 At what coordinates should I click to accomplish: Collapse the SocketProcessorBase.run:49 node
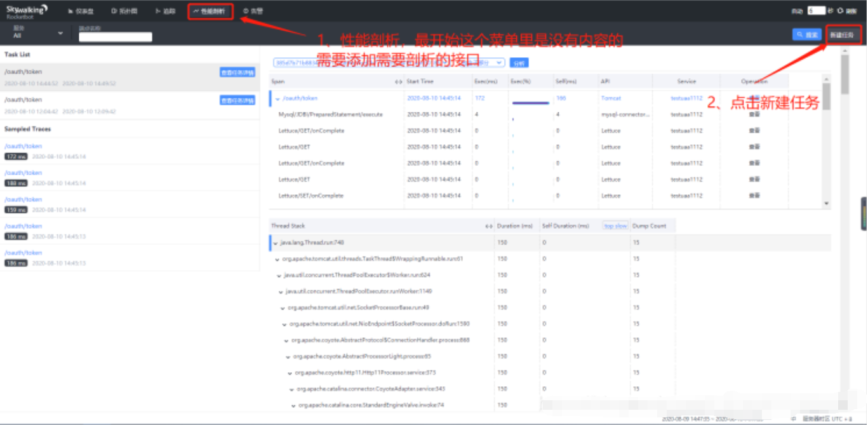coord(283,307)
